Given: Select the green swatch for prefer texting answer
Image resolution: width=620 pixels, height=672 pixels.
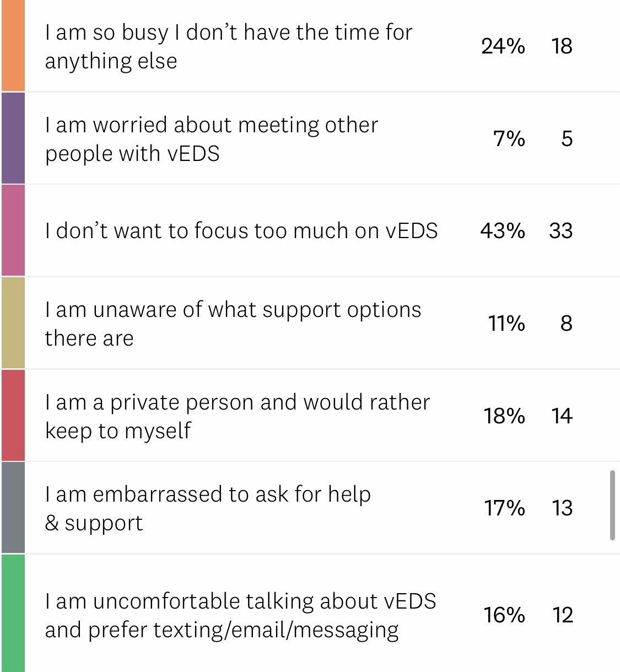Looking at the screenshot, I should click(x=13, y=613).
